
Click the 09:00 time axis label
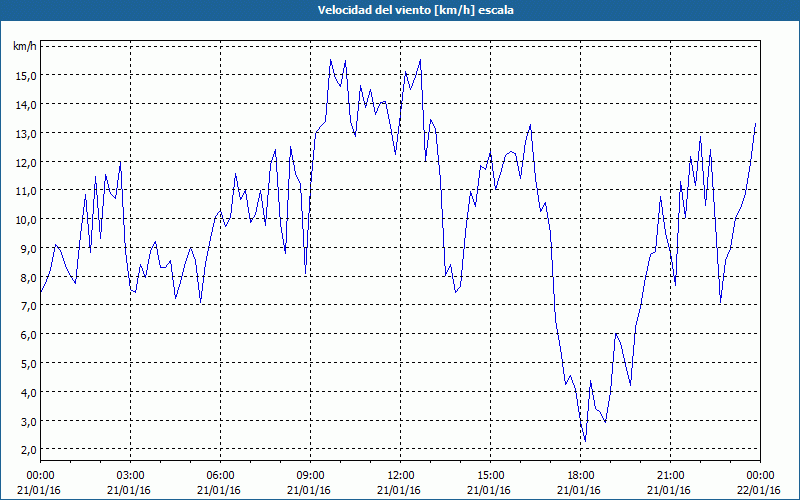(x=311, y=476)
